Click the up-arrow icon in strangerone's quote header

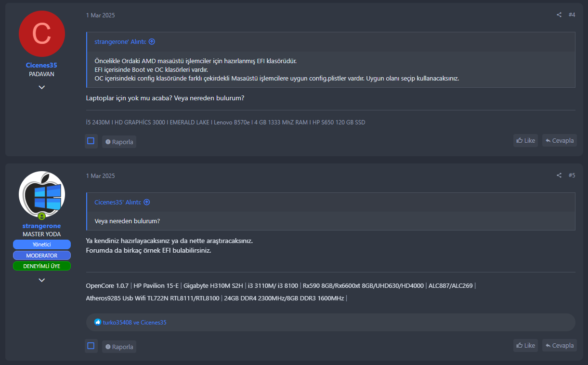pos(152,42)
